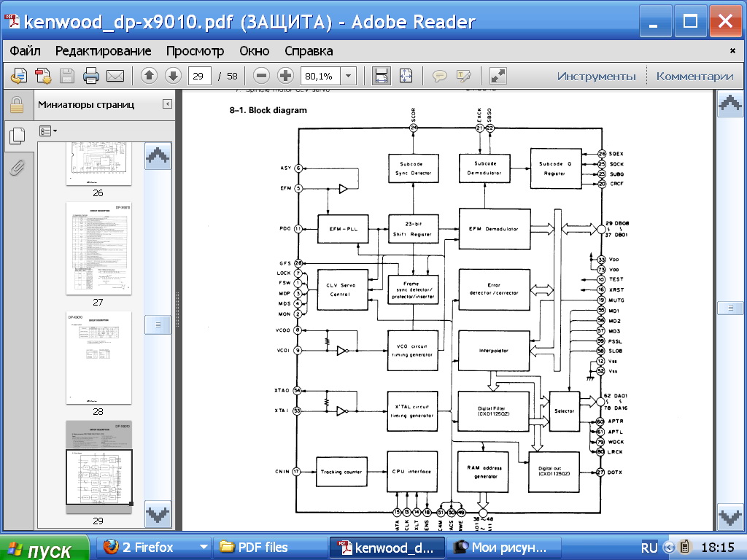Go to previous page arrow button
747x560 pixels.
tap(149, 76)
